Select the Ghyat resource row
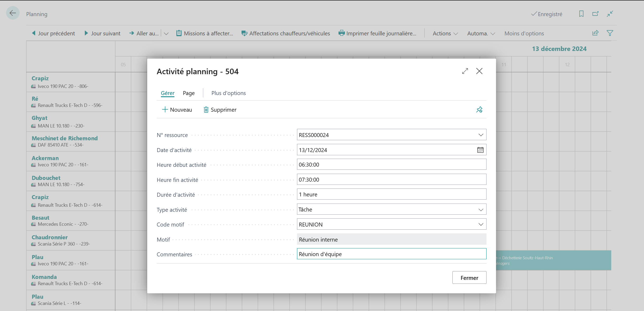This screenshot has height=311, width=644. 71,122
